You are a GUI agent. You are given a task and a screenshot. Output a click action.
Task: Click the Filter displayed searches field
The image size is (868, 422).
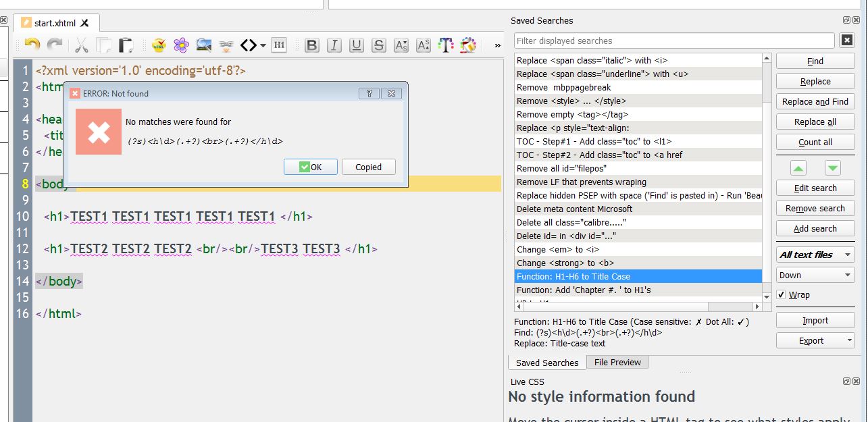point(673,41)
